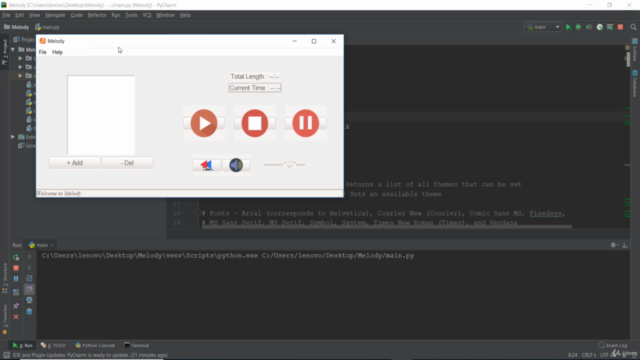Click the Profile icon in PyCharm toolbar

click(x=600, y=27)
